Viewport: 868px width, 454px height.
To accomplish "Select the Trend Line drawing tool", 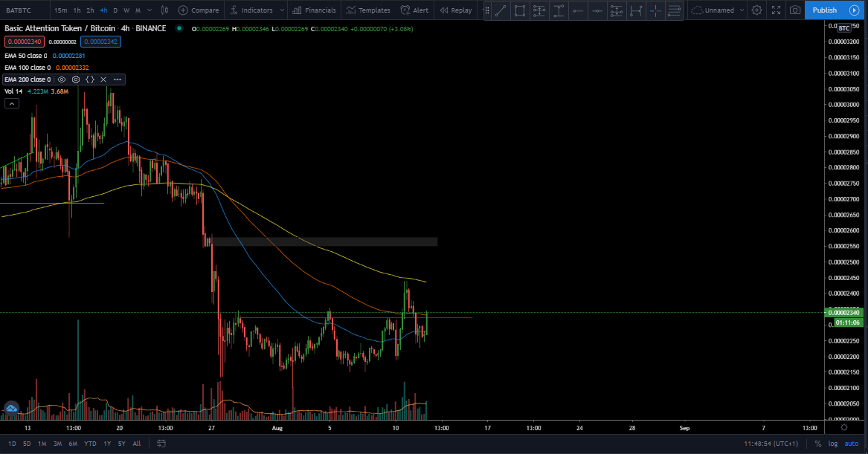I will coord(501,10).
